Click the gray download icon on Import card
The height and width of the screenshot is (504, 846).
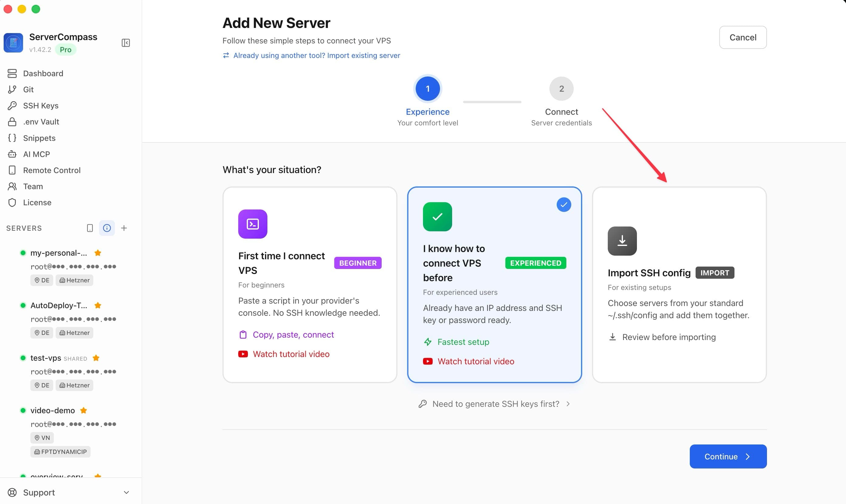click(x=622, y=241)
